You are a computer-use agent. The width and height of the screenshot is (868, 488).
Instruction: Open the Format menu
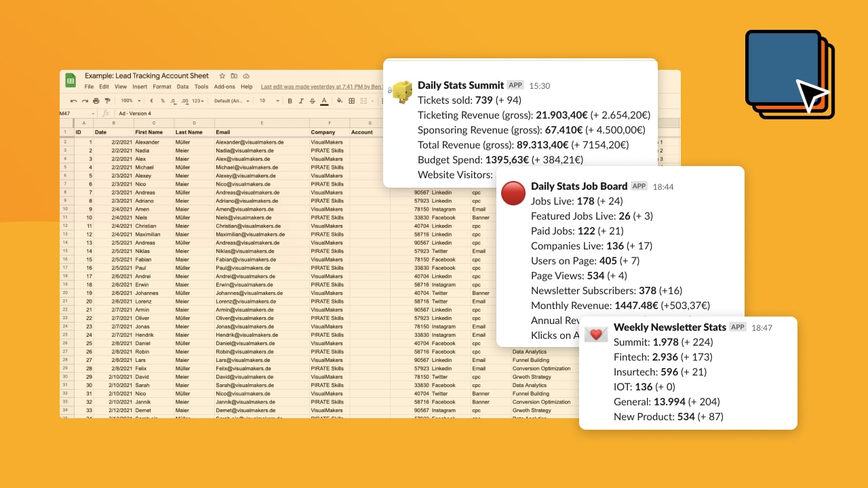pyautogui.click(x=161, y=87)
